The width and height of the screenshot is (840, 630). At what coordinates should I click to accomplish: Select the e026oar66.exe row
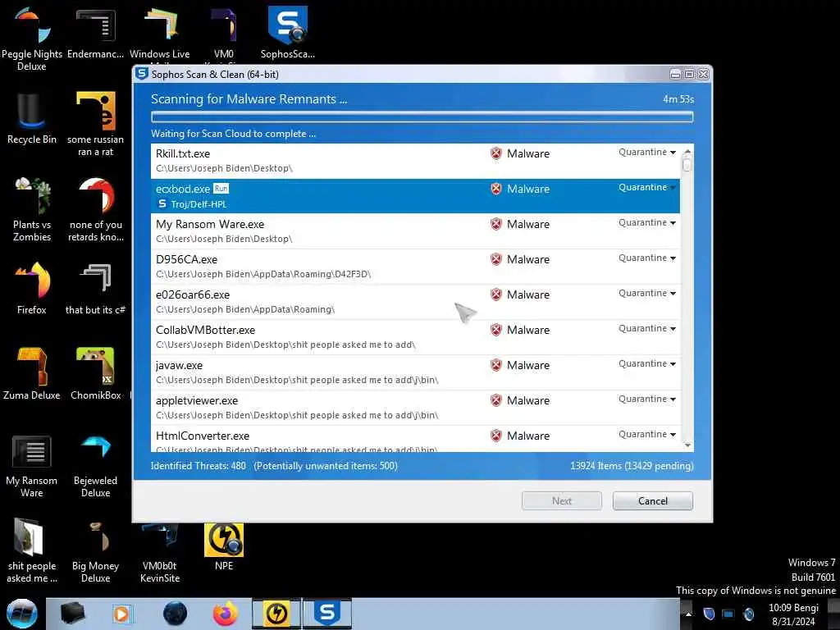pos(415,302)
